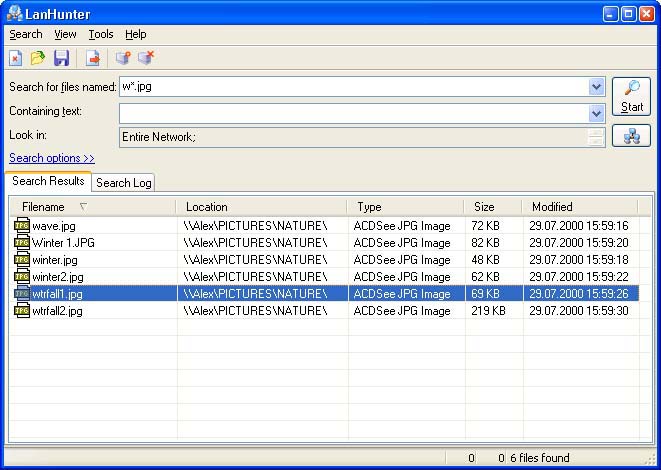
Task: Open the Search menu
Action: pyautogui.click(x=26, y=34)
